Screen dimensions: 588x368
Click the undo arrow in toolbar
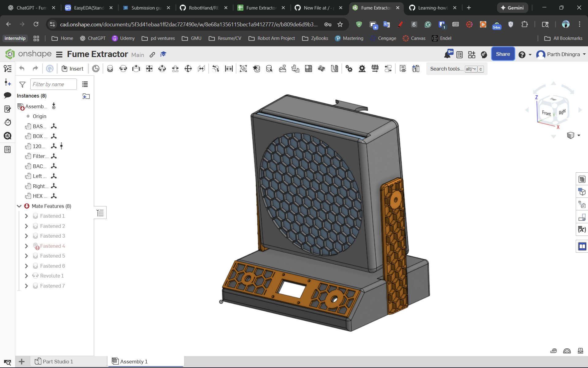(x=22, y=69)
